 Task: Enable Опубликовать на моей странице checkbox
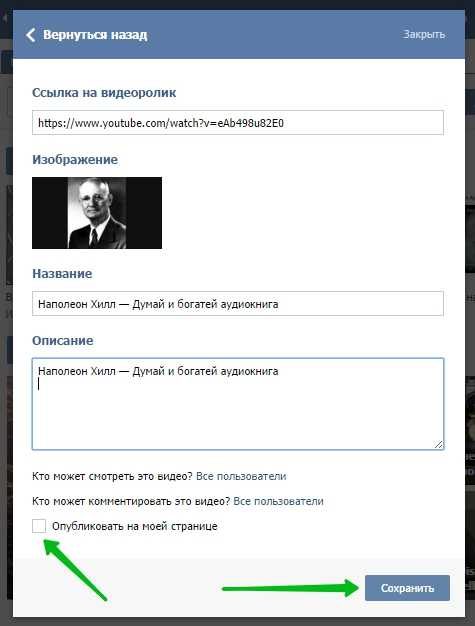[39, 526]
